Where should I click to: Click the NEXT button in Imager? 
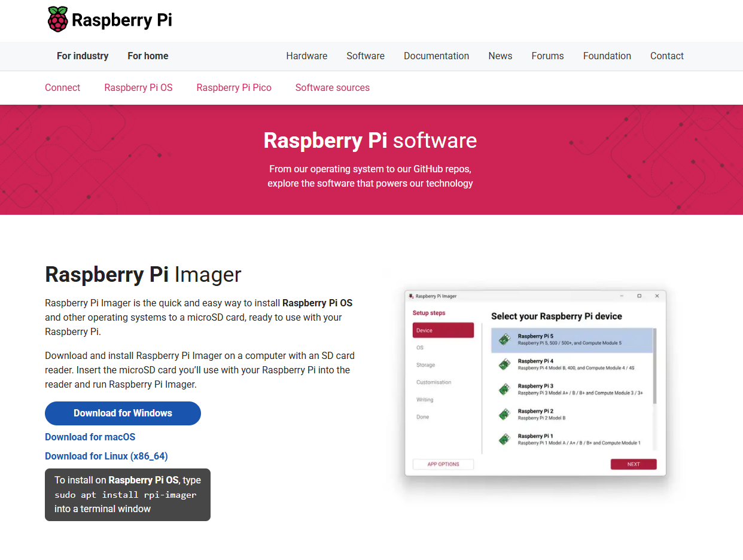(634, 464)
